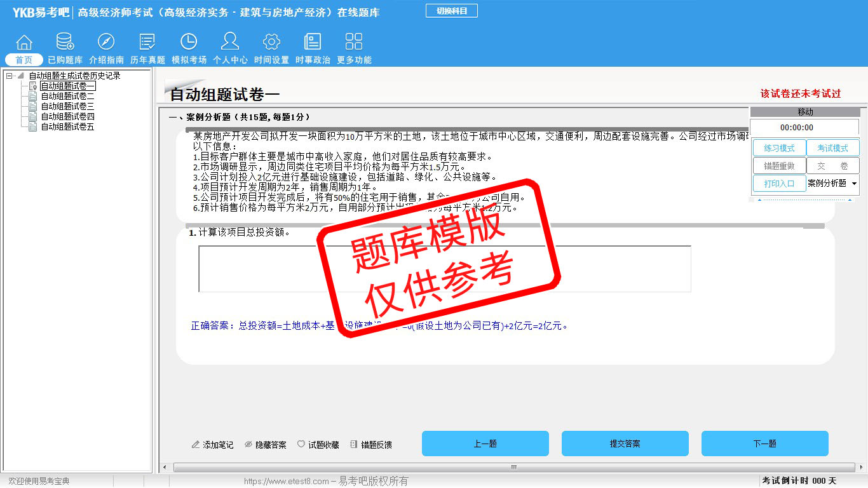Click the answer text input box
Viewport: 868px width, 488px height.
444,269
